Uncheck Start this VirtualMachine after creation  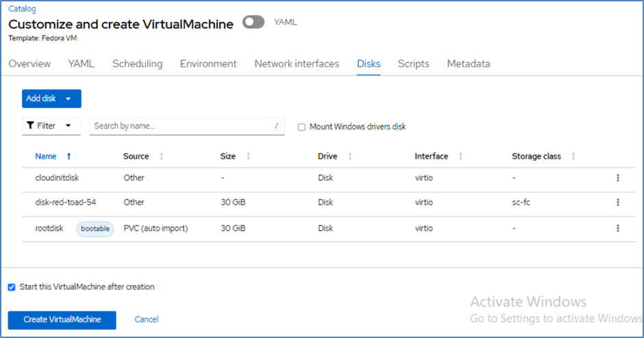coord(12,287)
